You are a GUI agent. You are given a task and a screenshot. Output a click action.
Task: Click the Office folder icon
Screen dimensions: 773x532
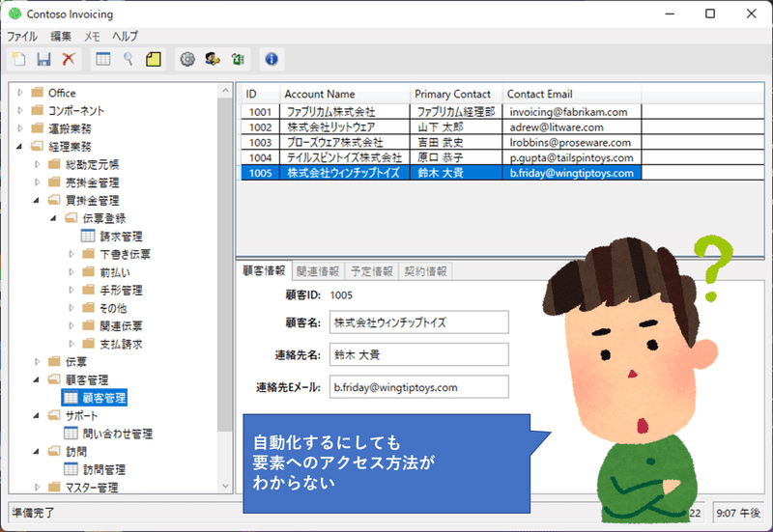(x=37, y=93)
